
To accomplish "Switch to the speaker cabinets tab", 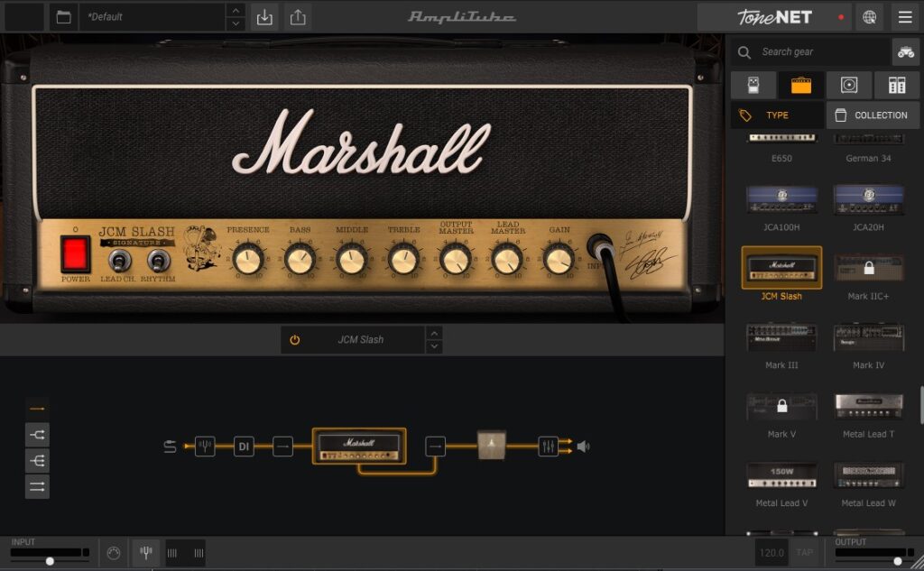I will click(849, 86).
